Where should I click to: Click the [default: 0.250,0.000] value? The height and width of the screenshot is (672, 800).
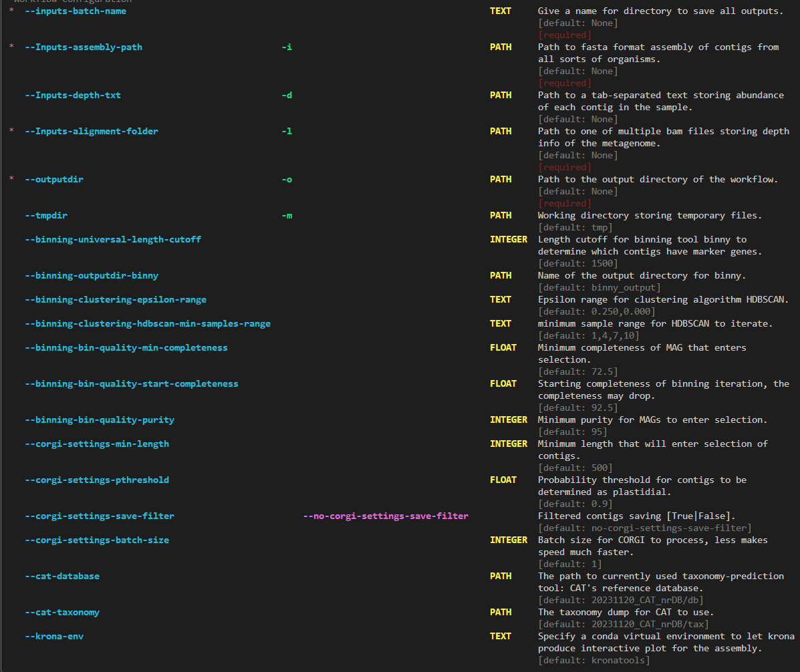597,311
